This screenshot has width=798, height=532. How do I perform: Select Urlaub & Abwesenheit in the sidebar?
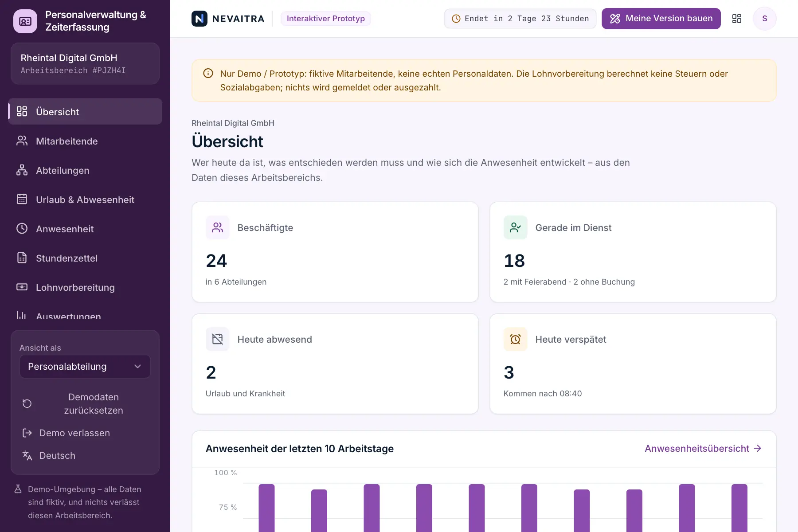tap(85, 199)
